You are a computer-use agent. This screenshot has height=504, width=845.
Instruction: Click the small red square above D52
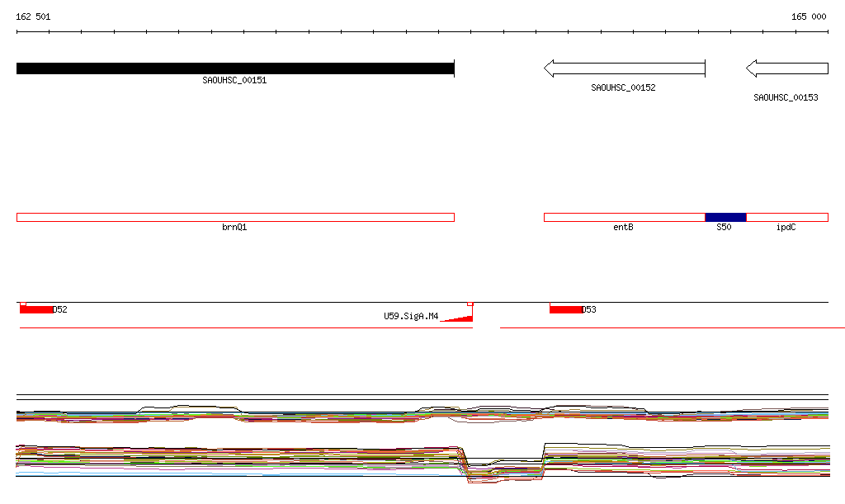click(x=22, y=304)
